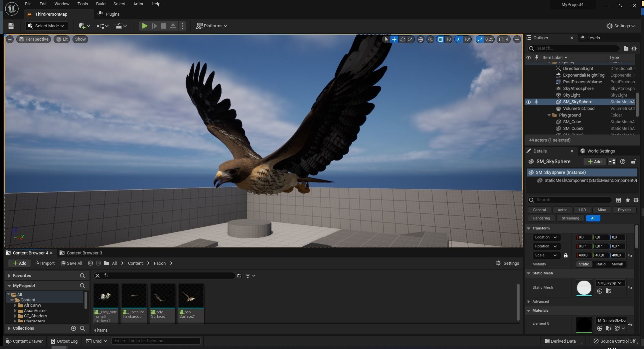Switch to Content Browser 3 tab
The image size is (644, 349).
(81, 253)
